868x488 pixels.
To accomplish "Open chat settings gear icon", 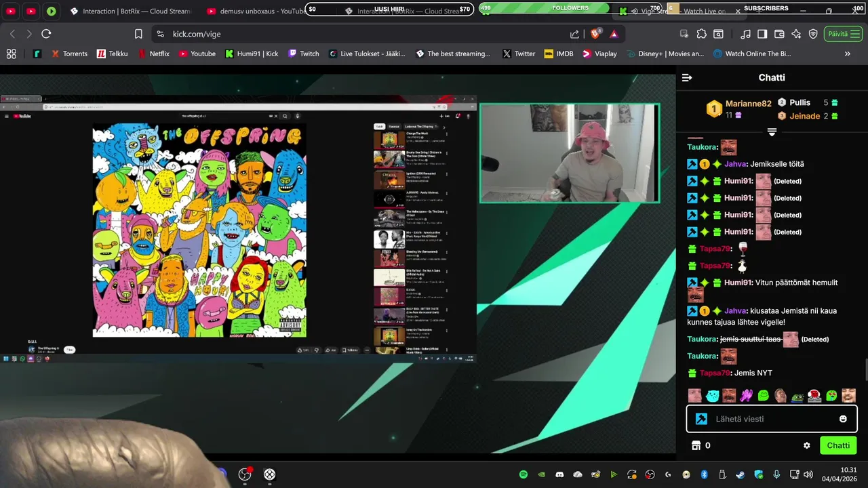I will click(806, 445).
